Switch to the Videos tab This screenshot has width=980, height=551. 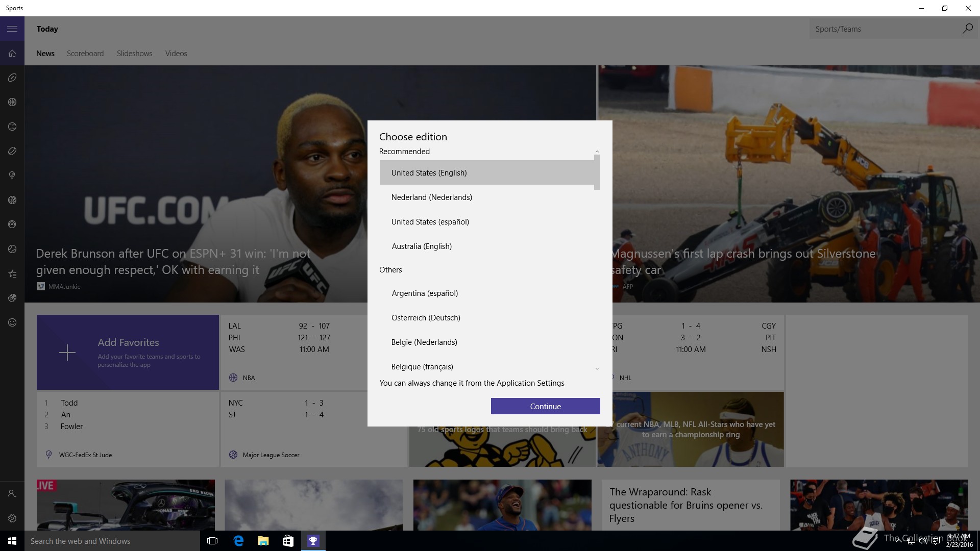click(176, 54)
